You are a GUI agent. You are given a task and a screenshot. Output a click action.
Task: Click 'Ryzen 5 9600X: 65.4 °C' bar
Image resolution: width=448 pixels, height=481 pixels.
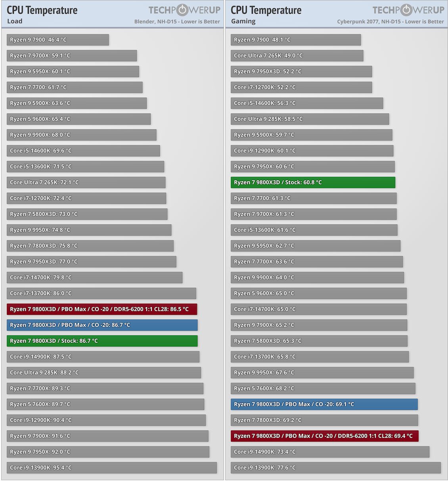point(78,119)
